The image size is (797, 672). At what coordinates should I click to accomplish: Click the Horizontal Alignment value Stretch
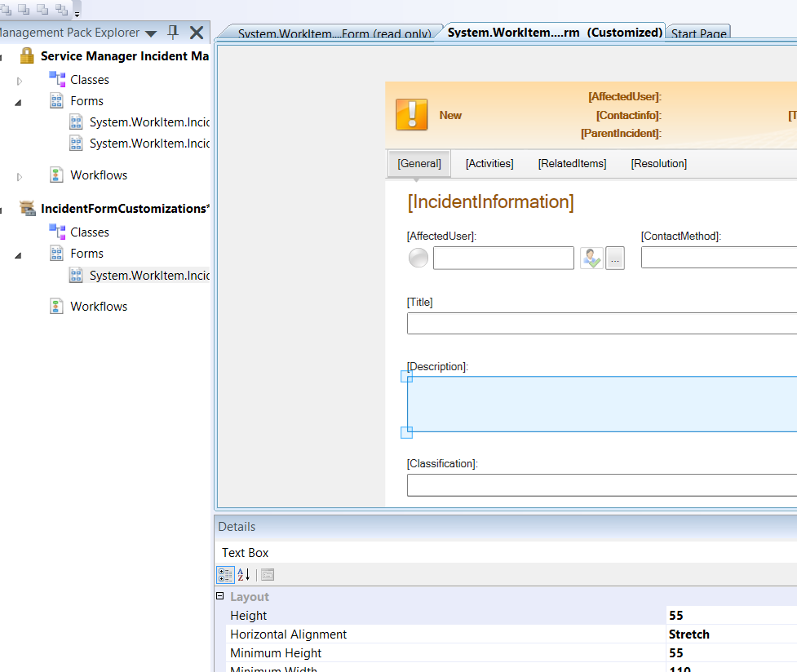point(689,634)
